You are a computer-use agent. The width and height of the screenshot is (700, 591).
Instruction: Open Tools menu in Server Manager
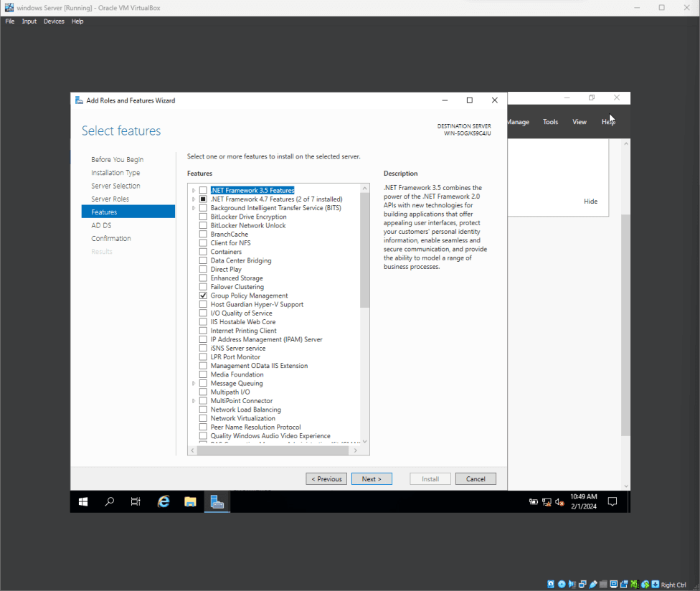pyautogui.click(x=550, y=122)
